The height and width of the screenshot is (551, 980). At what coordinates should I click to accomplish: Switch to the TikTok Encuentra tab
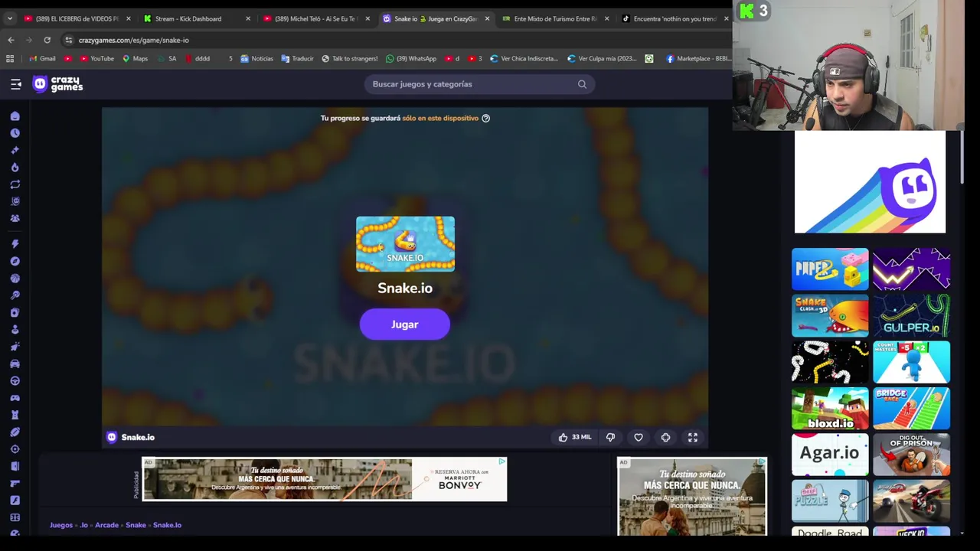point(674,18)
